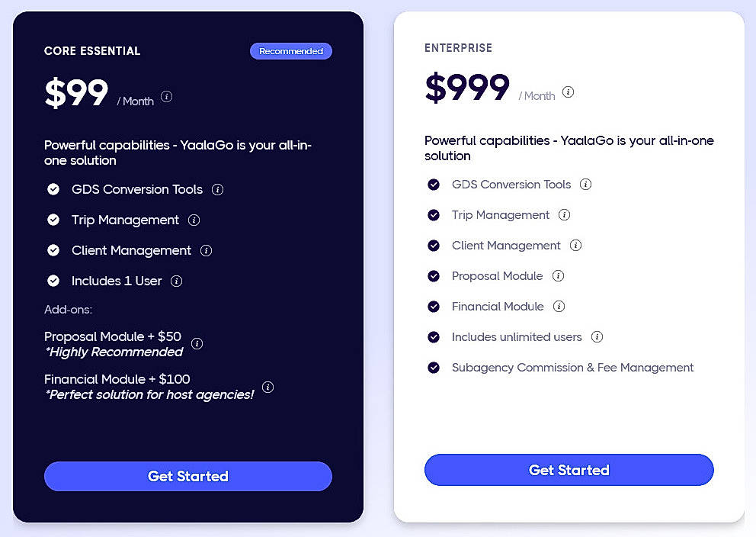Select the CORE ESSENTIAL plan header
Screen dimensions: 756x537
(x=91, y=51)
